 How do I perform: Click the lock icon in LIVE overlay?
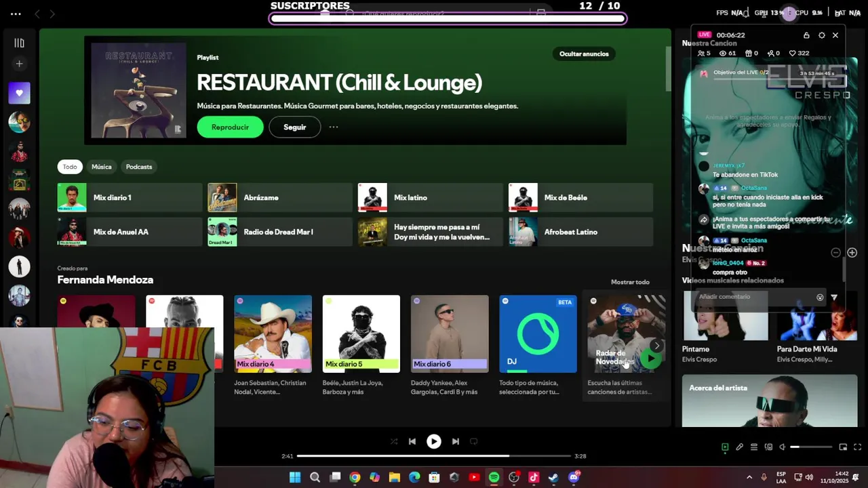pos(806,35)
